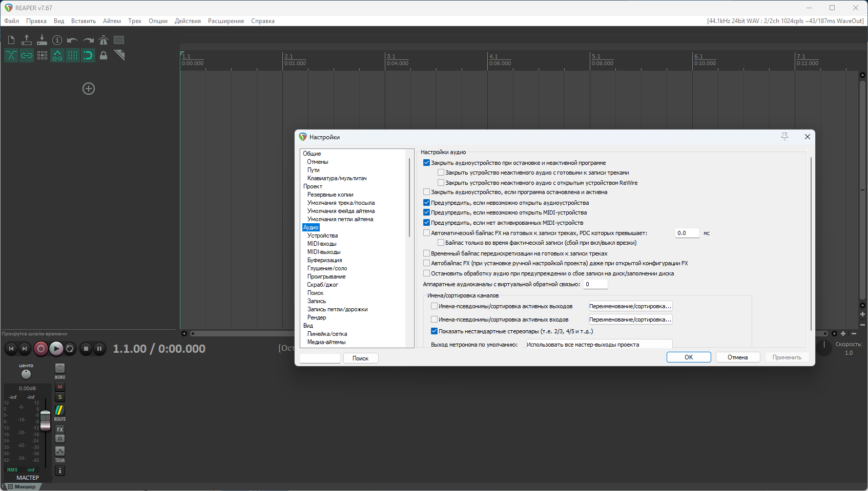Viewport: 868px width, 491px height.
Task: Click the metronome icon in main toolbar
Action: coord(104,40)
